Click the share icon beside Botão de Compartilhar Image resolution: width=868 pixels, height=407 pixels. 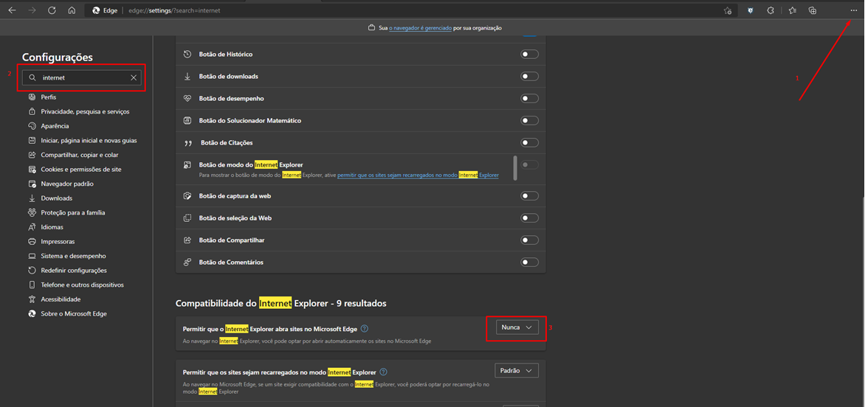click(187, 240)
